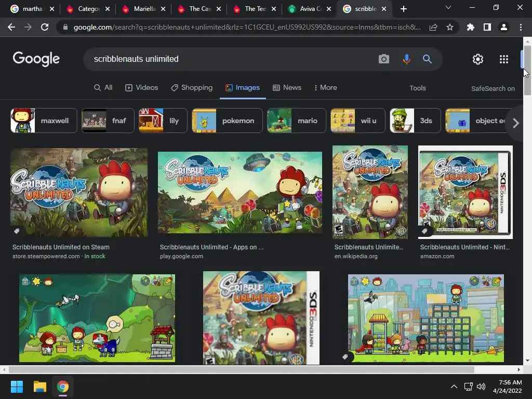Switch to the All results tab
The height and width of the screenshot is (399, 532).
[x=103, y=87]
